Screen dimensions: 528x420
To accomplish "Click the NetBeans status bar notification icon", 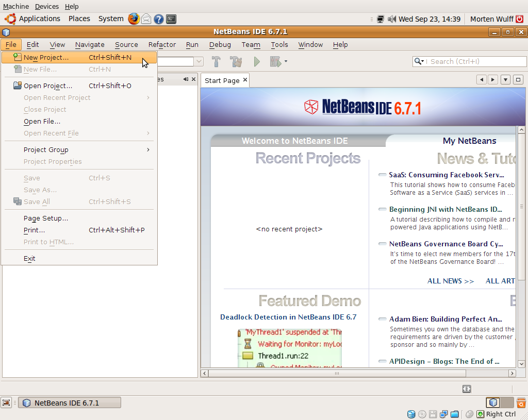I will click(x=466, y=389).
